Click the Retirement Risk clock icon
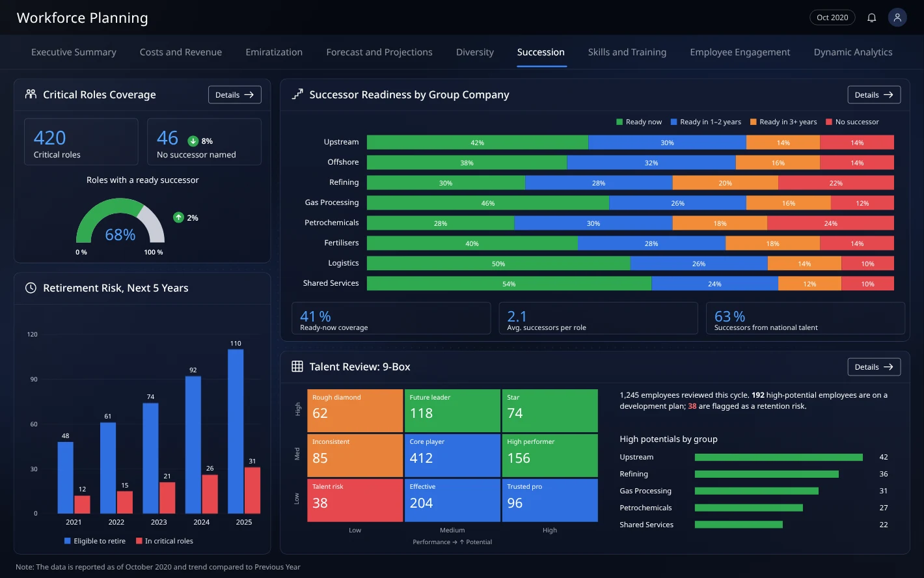Viewport: 924px width, 578px height. click(31, 288)
